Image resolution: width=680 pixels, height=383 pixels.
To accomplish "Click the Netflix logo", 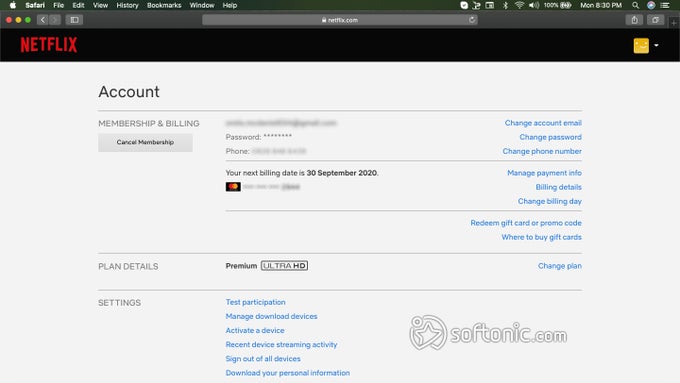I will pos(49,45).
